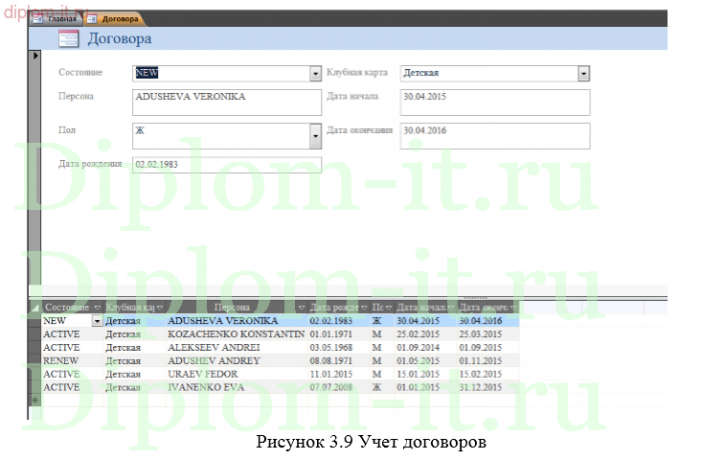Open Клубная карта column header filter arrow

click(160, 308)
